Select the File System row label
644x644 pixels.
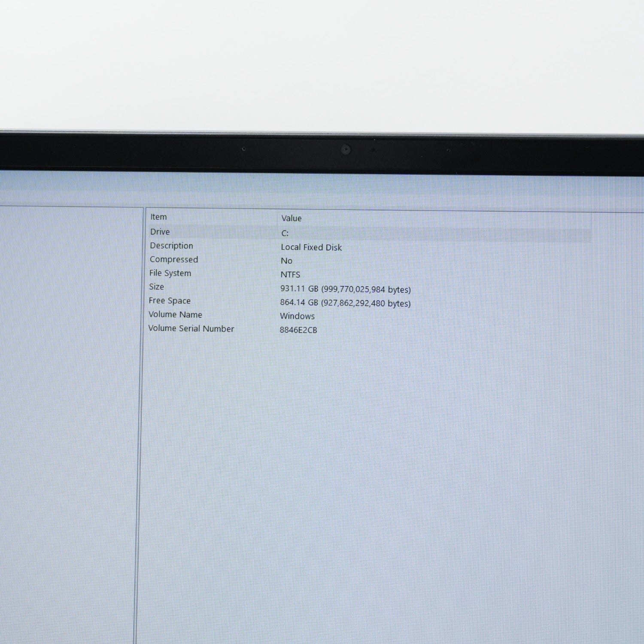[170, 273]
